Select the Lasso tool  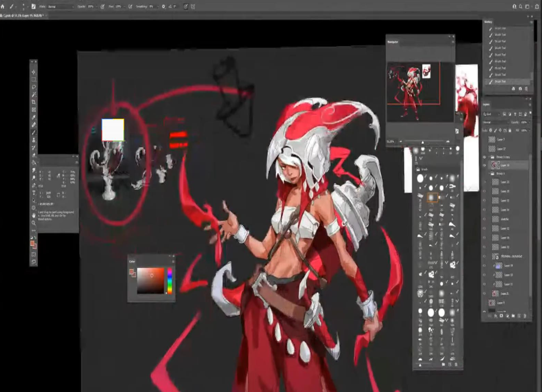click(x=34, y=87)
